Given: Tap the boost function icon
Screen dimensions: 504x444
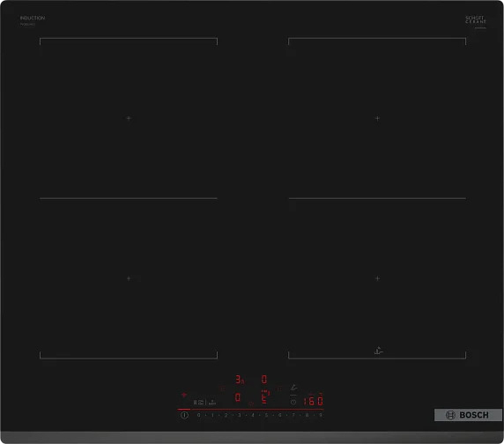Looking at the screenshot, I should pyautogui.click(x=212, y=402).
